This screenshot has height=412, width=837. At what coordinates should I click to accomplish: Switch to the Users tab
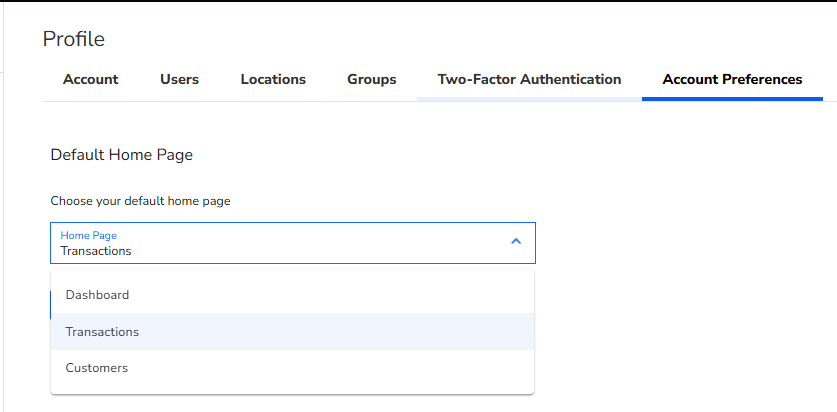(179, 79)
